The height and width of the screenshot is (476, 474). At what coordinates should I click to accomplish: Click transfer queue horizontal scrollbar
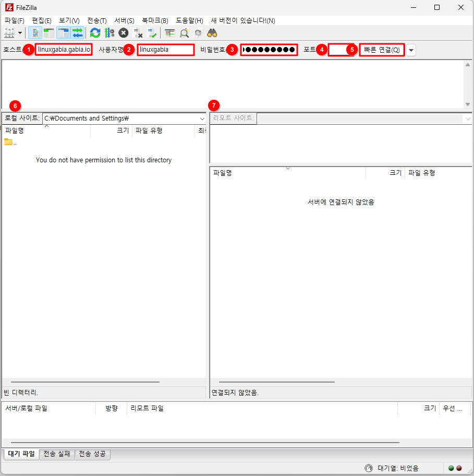coord(205,443)
